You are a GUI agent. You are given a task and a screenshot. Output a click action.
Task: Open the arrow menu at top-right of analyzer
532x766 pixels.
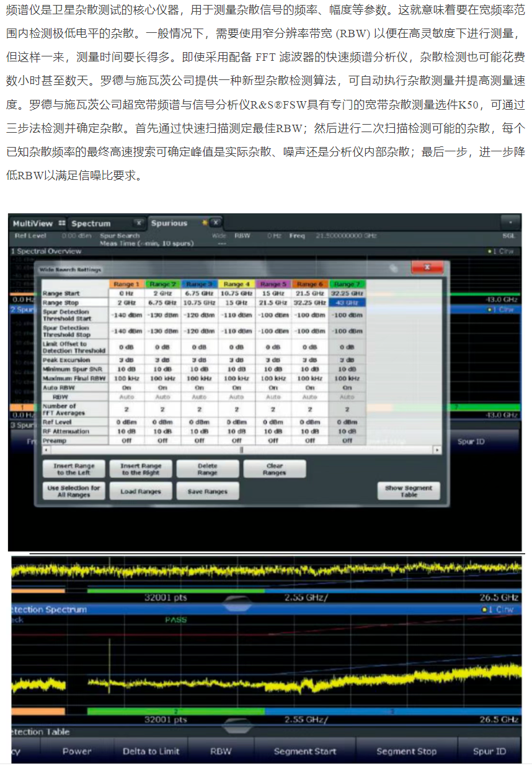coord(511,222)
